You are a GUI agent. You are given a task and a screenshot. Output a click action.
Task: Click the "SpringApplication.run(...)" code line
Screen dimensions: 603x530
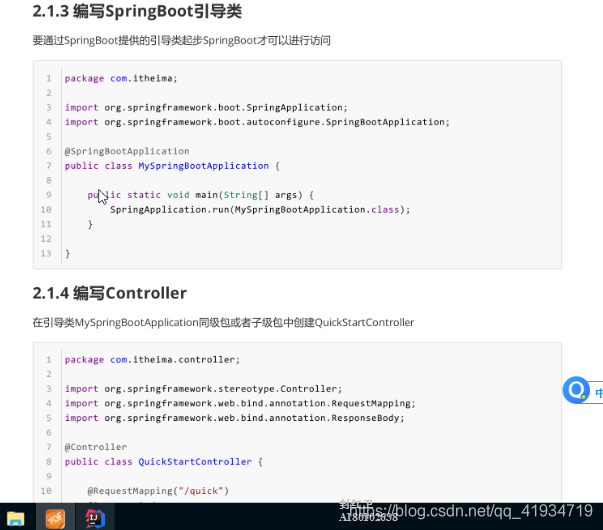click(260, 210)
